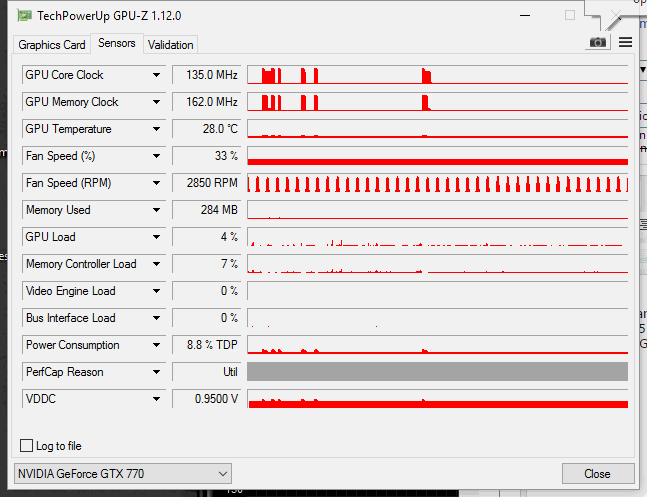647x497 pixels.
Task: Click the 2850 RPM fan reading
Action: point(207,182)
